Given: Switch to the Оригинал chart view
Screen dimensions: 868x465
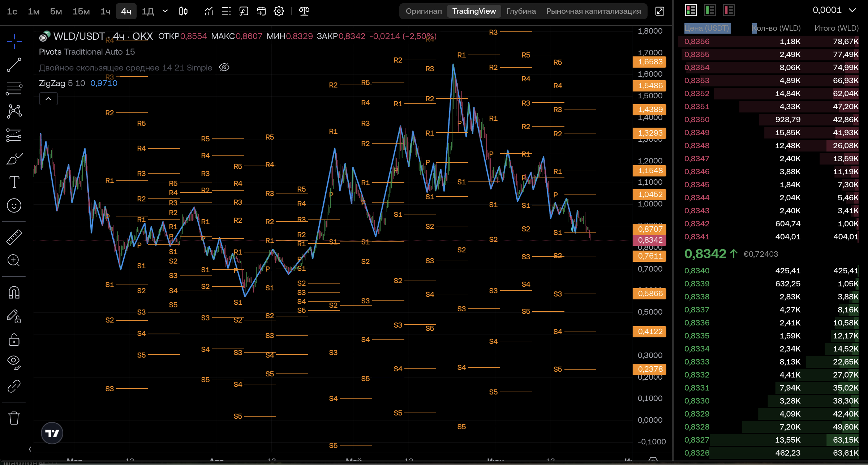Looking at the screenshot, I should pos(424,11).
